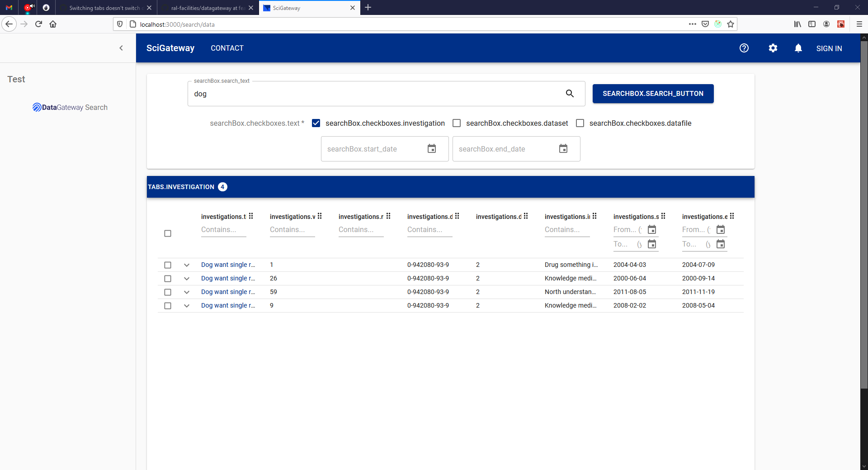Check the select-all checkbox in the table header
The width and height of the screenshot is (868, 470).
(x=168, y=233)
